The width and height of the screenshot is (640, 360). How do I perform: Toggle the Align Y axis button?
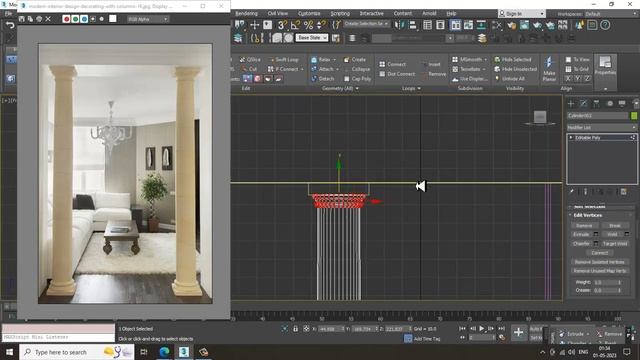click(578, 78)
